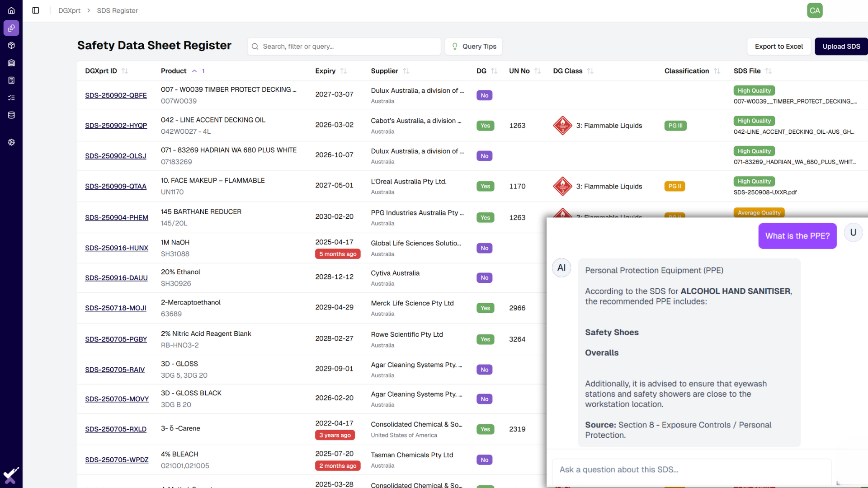The width and height of the screenshot is (868, 488).
Task: Click the CA user avatar
Action: (x=815, y=10)
